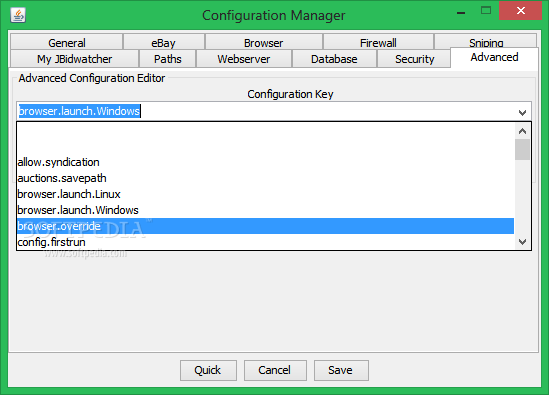Select the Firewall tab

[378, 42]
